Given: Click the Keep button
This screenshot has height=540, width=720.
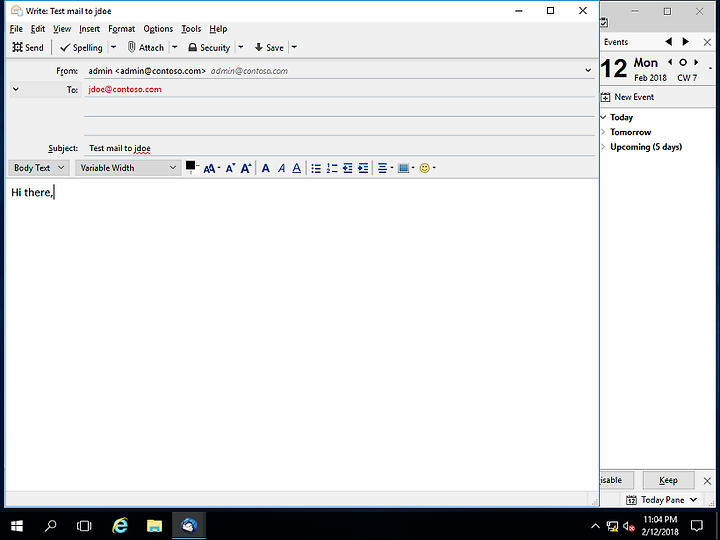Looking at the screenshot, I should point(668,480).
